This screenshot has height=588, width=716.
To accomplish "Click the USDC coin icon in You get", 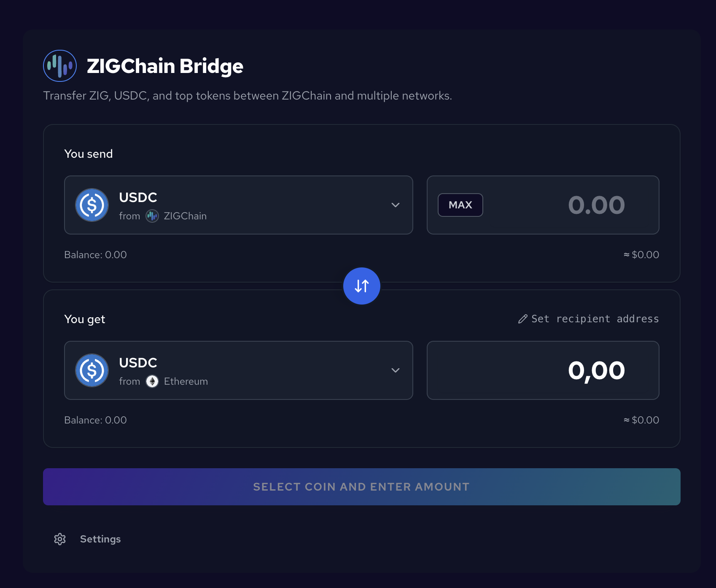I will tap(92, 370).
